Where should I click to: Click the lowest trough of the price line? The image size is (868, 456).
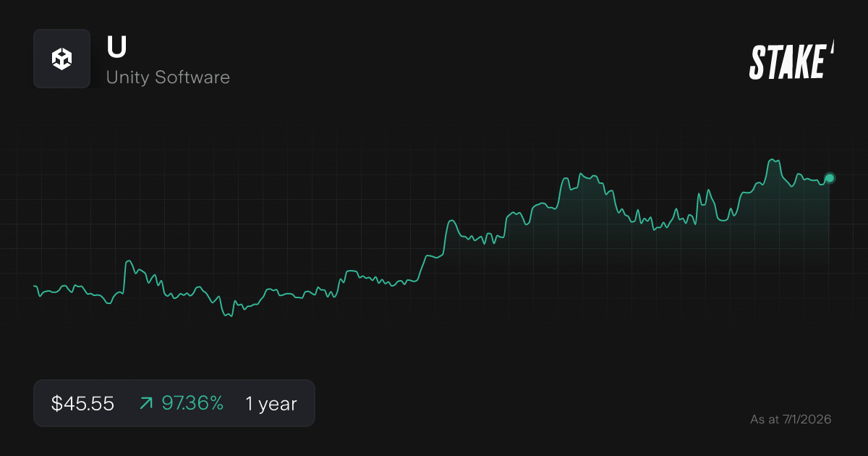coord(230,316)
